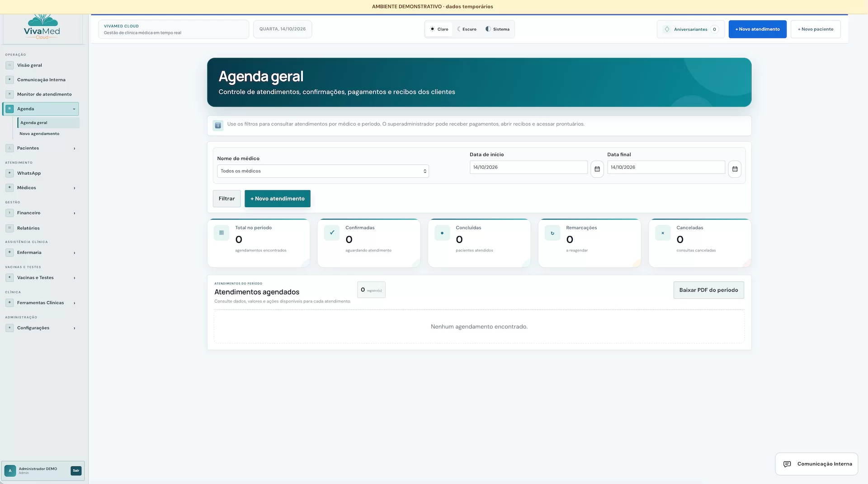Click the Pacientes sidebar icon
The width and height of the screenshot is (868, 484).
click(9, 148)
